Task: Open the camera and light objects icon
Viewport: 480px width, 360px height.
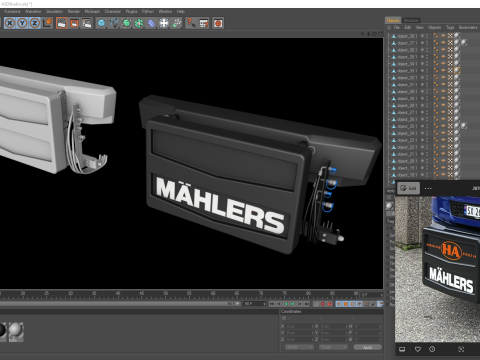Action: (176, 23)
